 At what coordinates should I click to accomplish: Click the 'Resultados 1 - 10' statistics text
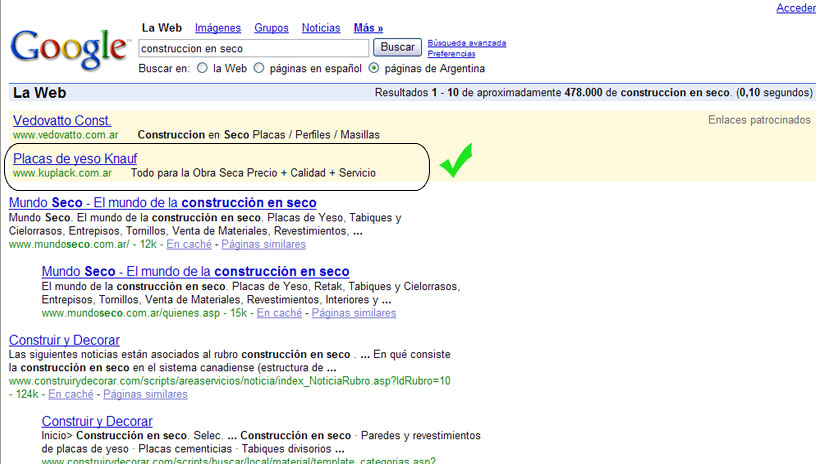click(593, 93)
